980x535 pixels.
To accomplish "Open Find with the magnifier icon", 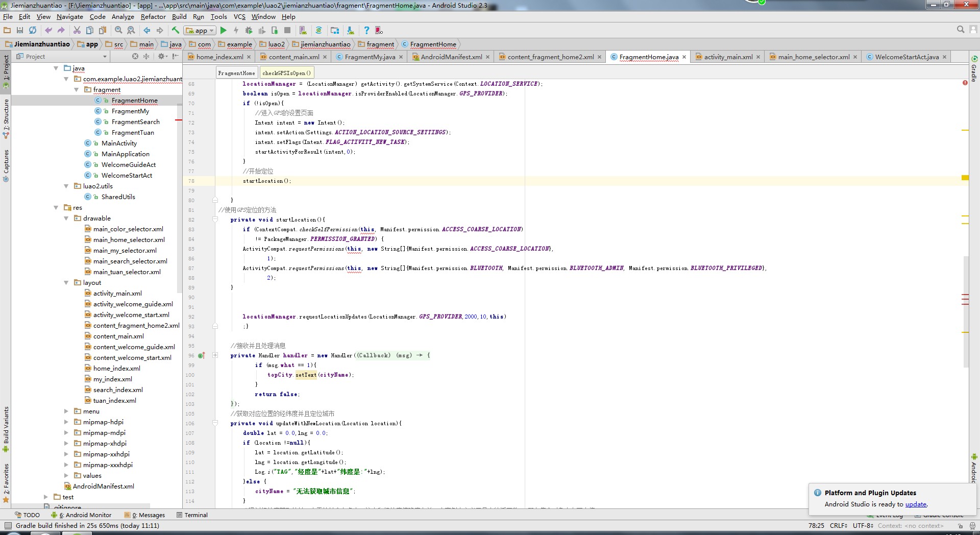I will (x=118, y=30).
